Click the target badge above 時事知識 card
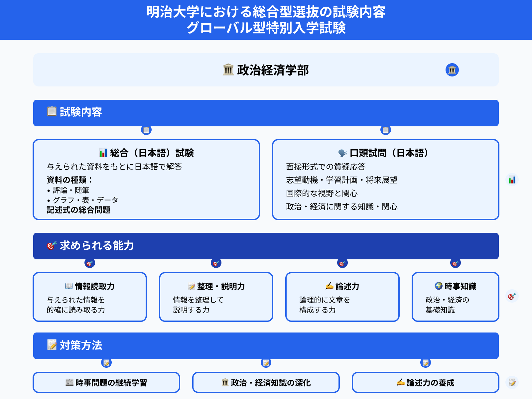The height and width of the screenshot is (399, 532). pos(456,263)
